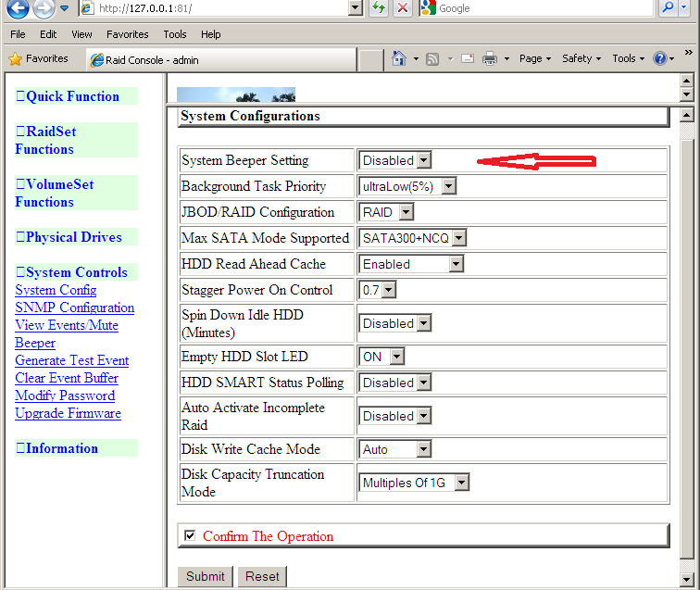Expand the Physical Drives section
Image resolution: width=700 pixels, height=590 pixels.
coord(76,237)
